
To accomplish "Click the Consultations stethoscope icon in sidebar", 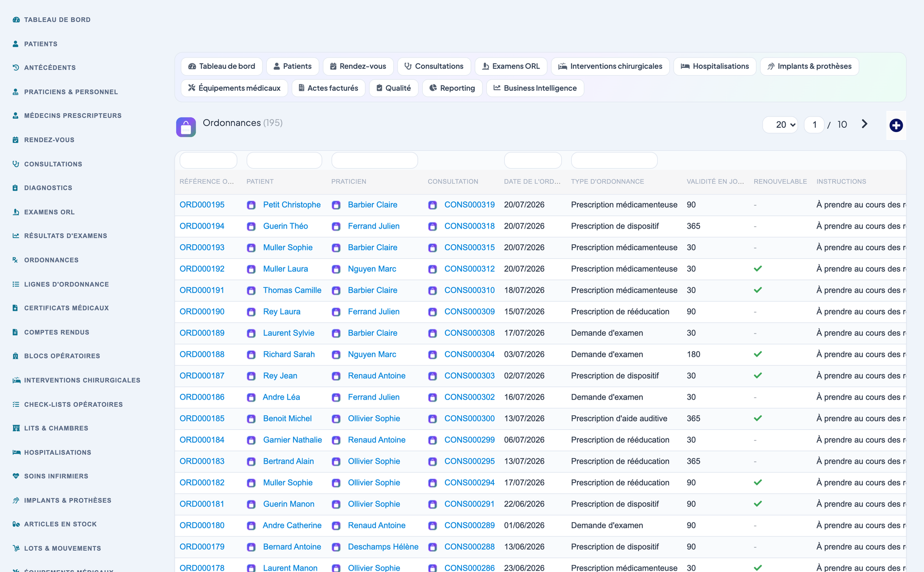I will coord(16,164).
